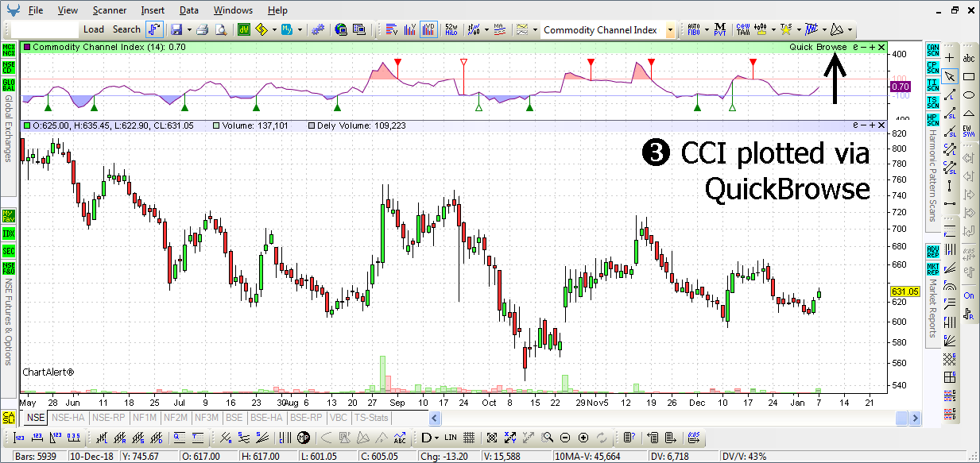
Task: Open the Scanner menu
Action: pyautogui.click(x=109, y=10)
